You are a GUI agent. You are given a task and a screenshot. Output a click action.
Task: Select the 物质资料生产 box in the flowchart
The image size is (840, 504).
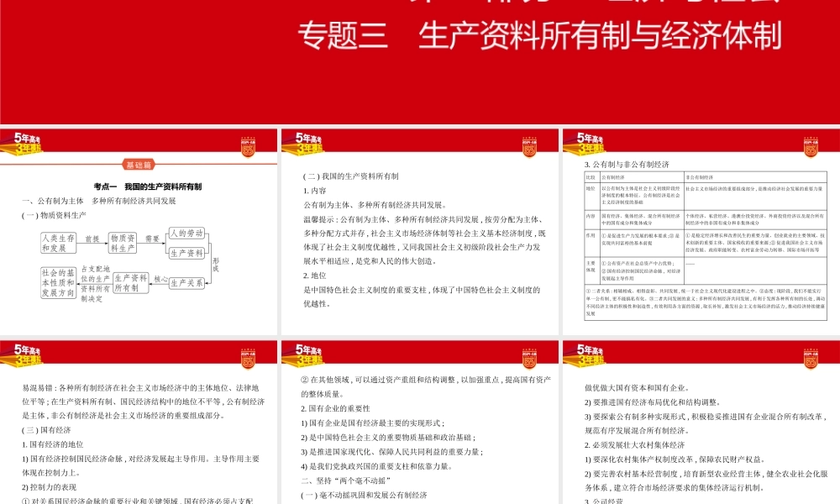click(x=123, y=243)
